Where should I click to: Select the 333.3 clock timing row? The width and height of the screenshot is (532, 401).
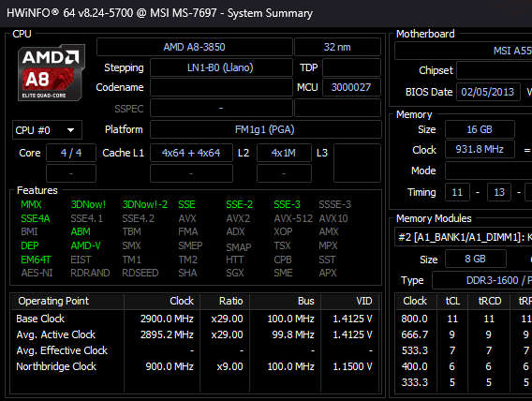(464, 382)
